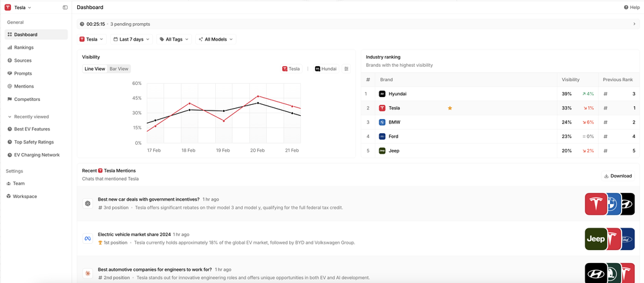Click the Sources globe icon in sidebar
644x283 pixels.
click(10, 60)
